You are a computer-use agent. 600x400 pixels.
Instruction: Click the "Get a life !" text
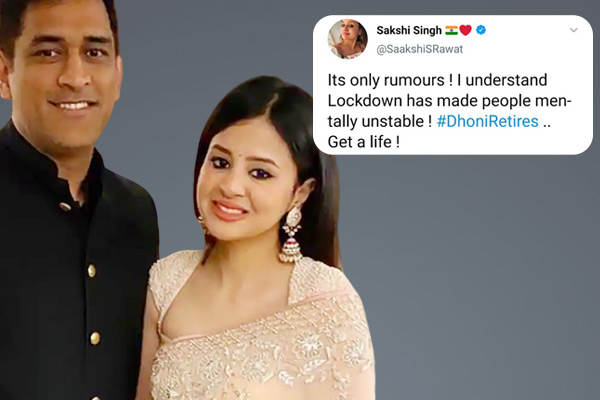364,142
